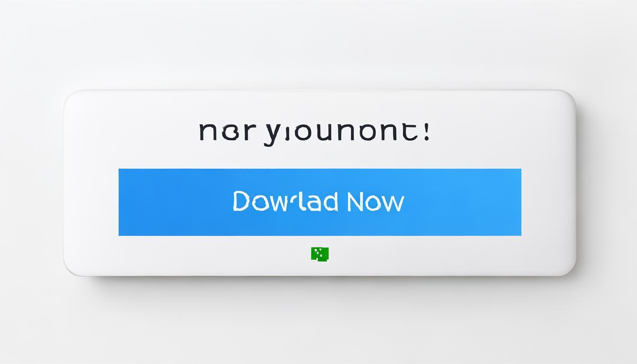The image size is (637, 364).
Task: Click the small green icon below the button
Action: 320,254
